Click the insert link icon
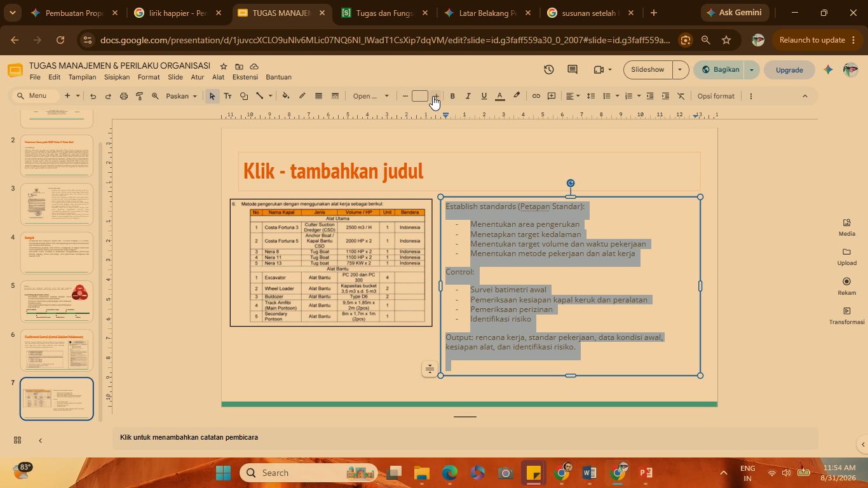Image resolution: width=868 pixels, height=488 pixels. coord(536,96)
